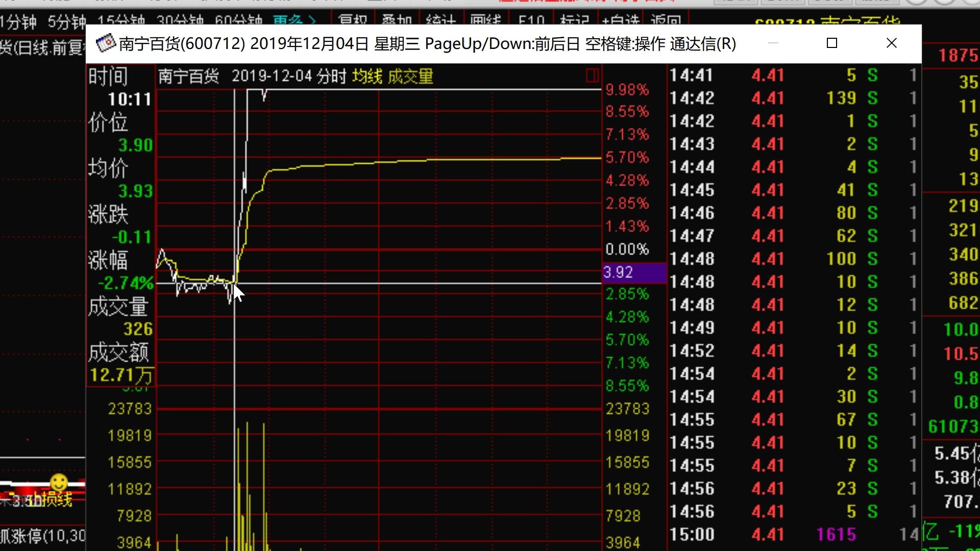Viewport: 980px width, 551px height.
Task: Click 1875 value in background quote panel
Action: [x=958, y=55]
